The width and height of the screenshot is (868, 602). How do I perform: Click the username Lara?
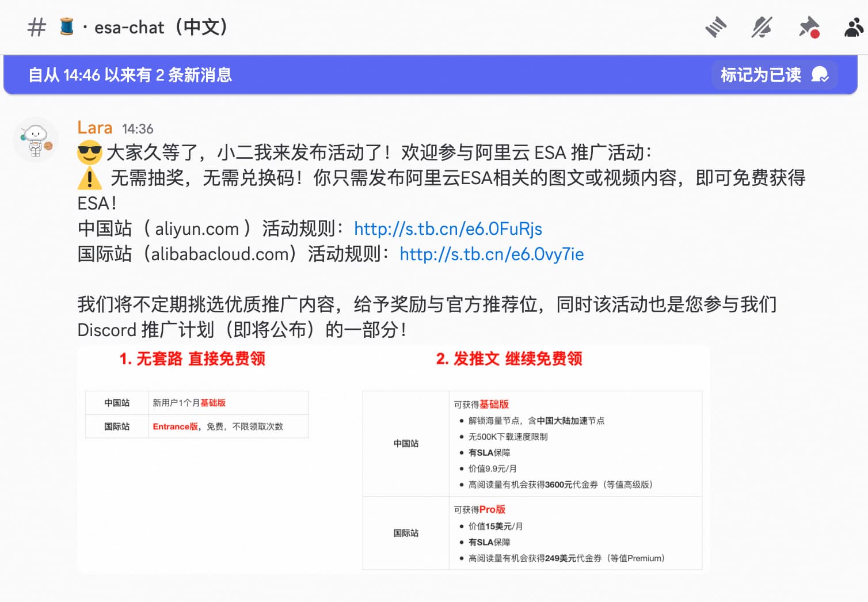pos(95,127)
